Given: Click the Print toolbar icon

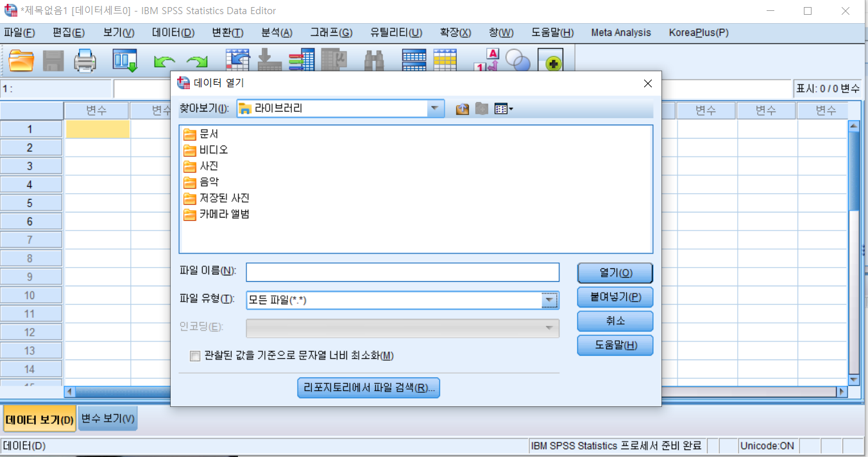Looking at the screenshot, I should point(85,62).
